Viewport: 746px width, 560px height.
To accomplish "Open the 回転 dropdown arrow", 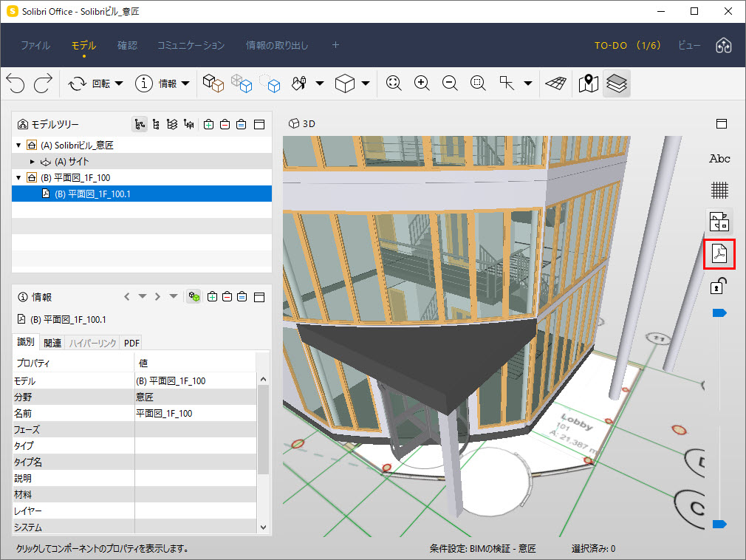I will [119, 83].
